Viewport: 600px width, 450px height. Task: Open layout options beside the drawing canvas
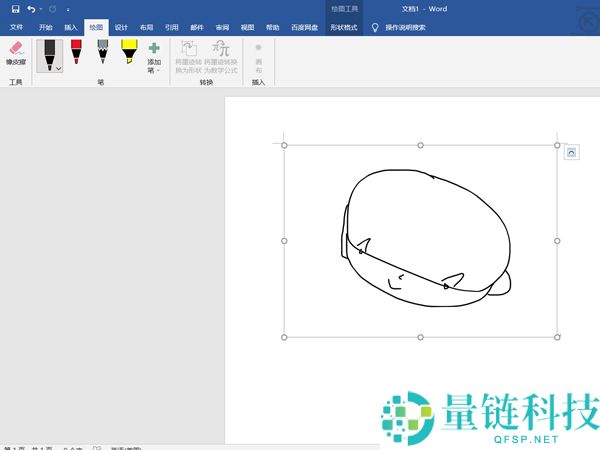point(570,152)
